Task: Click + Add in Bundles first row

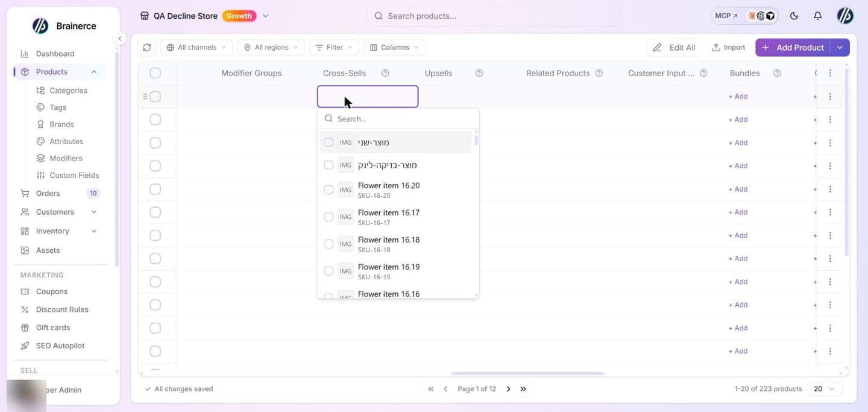Action: pos(738,97)
